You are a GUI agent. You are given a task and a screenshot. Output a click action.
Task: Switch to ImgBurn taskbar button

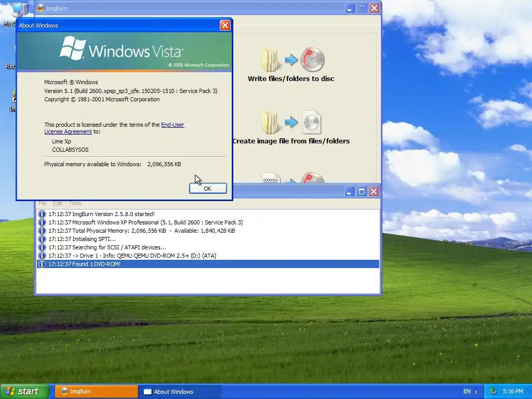tap(96, 392)
